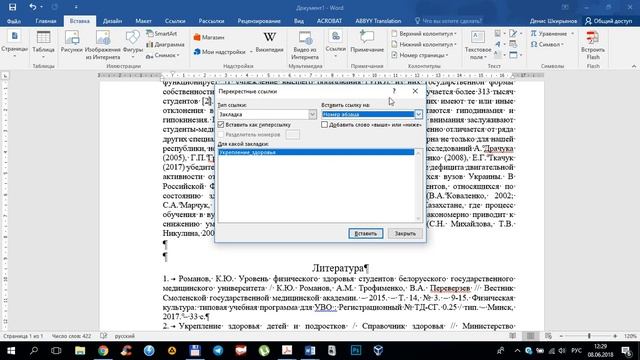The width and height of the screenshot is (640, 360).
Task: Click the Рисунки pictures icon
Action: 71,43
